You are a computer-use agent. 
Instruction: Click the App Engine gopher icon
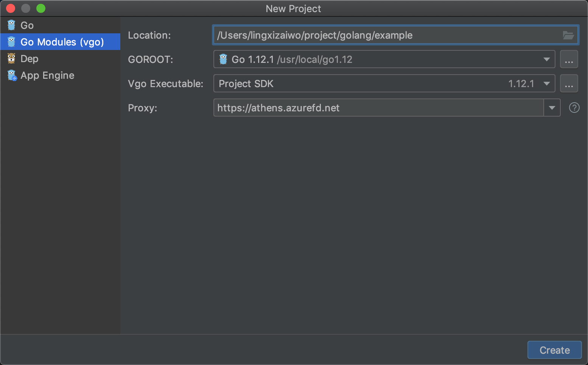coord(12,75)
